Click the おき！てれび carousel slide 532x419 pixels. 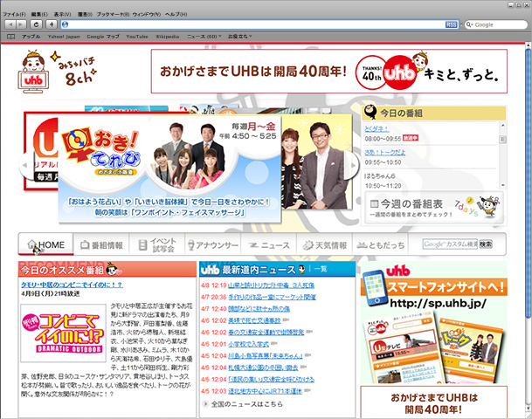click(169, 169)
